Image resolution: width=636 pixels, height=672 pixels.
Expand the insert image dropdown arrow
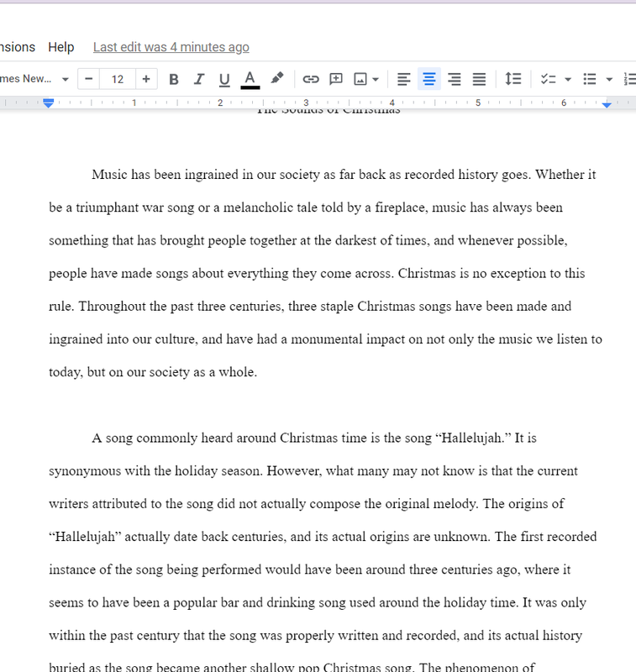point(376,79)
